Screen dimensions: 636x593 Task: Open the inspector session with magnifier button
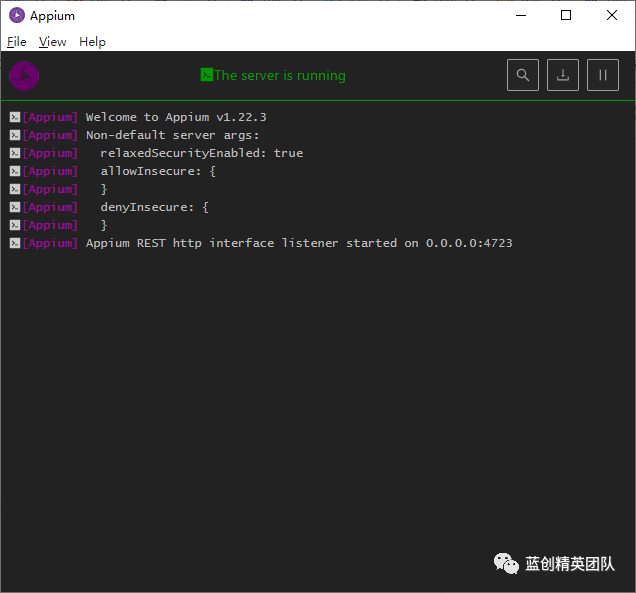click(522, 75)
